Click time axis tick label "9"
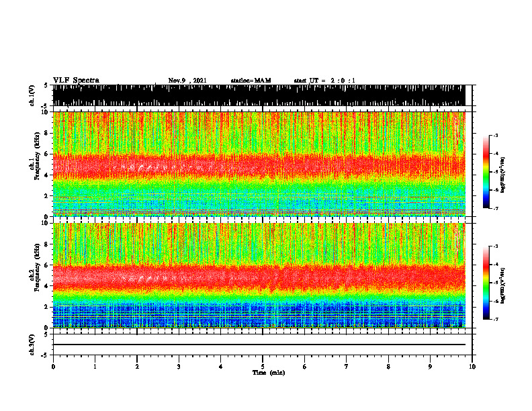The height and width of the screenshot is (411, 532). (430, 367)
